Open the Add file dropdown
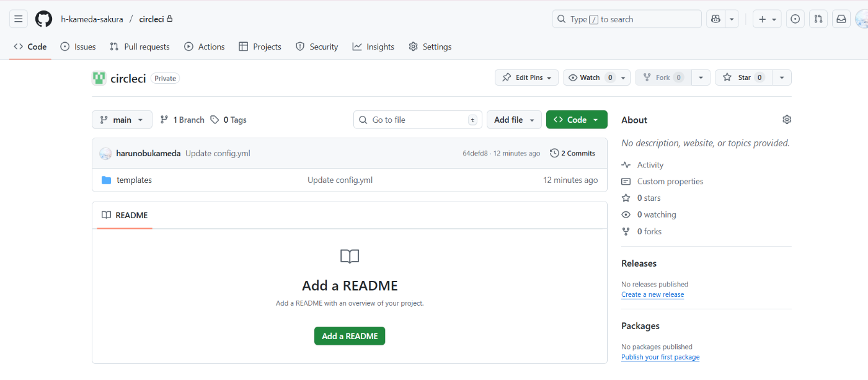The image size is (868, 380). pos(514,120)
